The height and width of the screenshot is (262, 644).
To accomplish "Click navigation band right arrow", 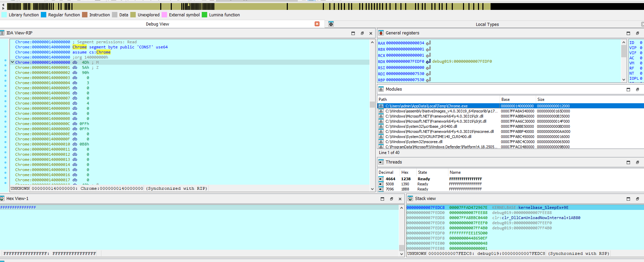I will [3, 8].
